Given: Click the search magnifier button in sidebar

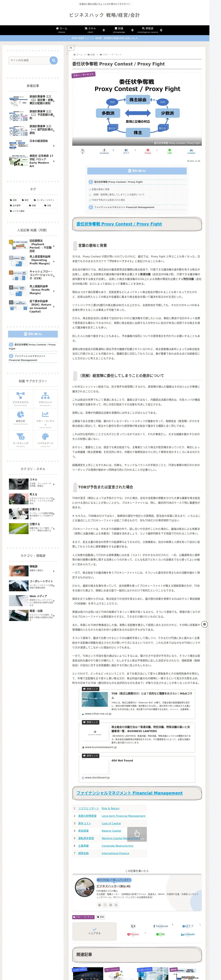Looking at the screenshot, I should (53, 60).
